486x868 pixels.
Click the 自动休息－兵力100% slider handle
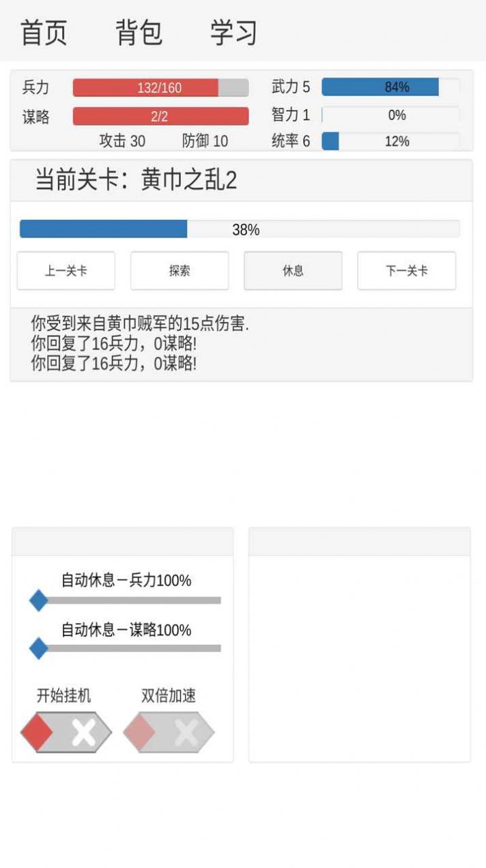[x=39, y=601]
